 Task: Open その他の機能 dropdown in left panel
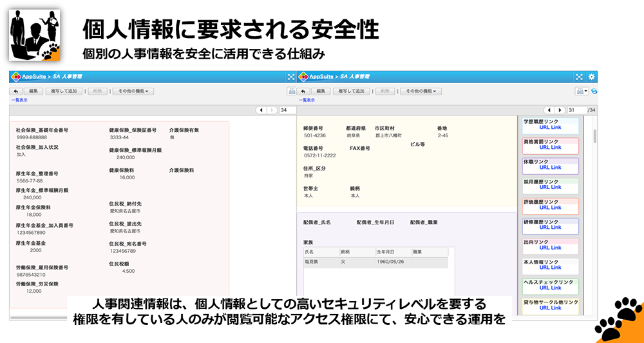point(133,91)
